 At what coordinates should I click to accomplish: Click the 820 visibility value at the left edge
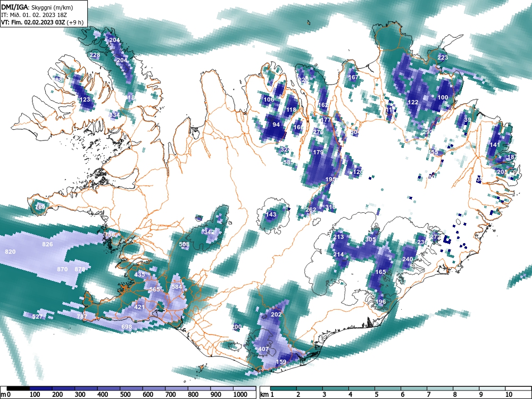click(10, 252)
